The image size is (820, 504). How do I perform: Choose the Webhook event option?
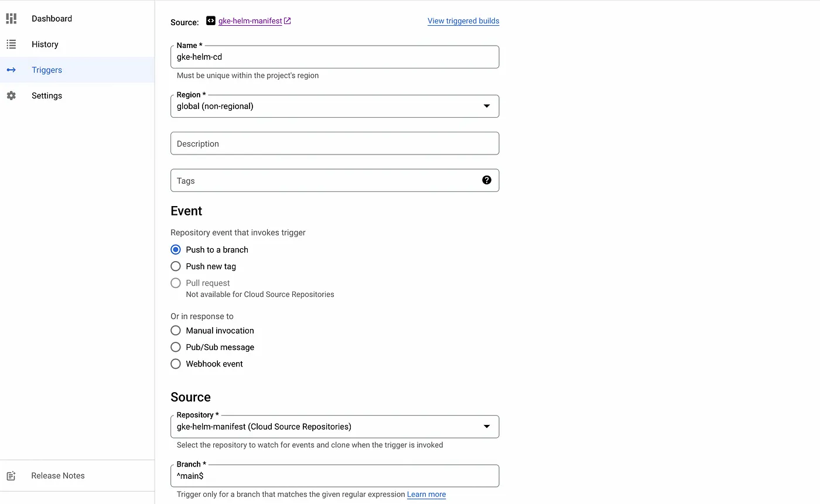click(175, 364)
